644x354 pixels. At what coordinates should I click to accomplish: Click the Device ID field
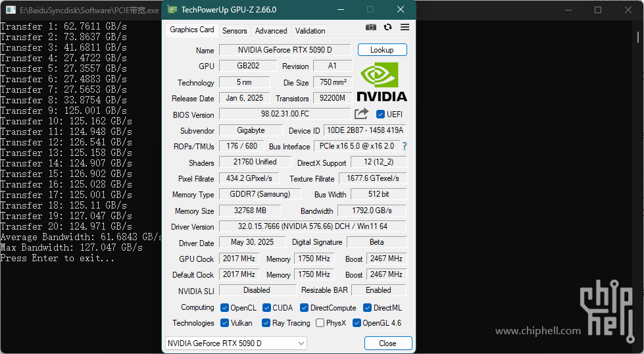pyautogui.click(x=365, y=130)
